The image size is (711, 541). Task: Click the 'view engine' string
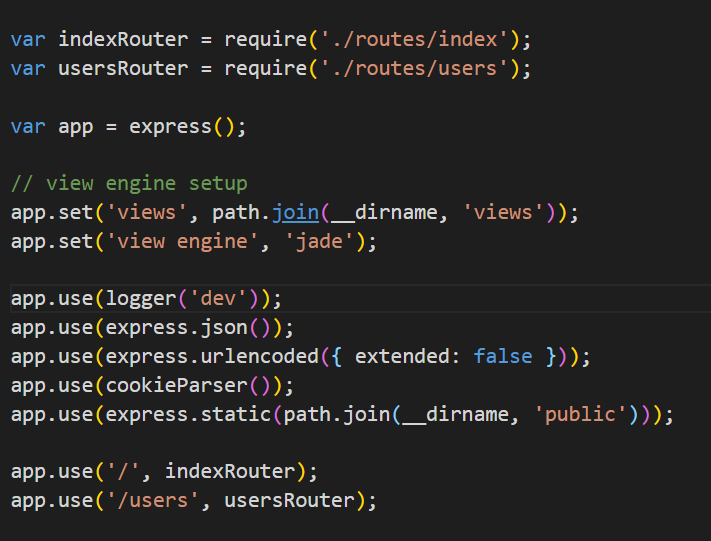pyautogui.click(x=183, y=241)
